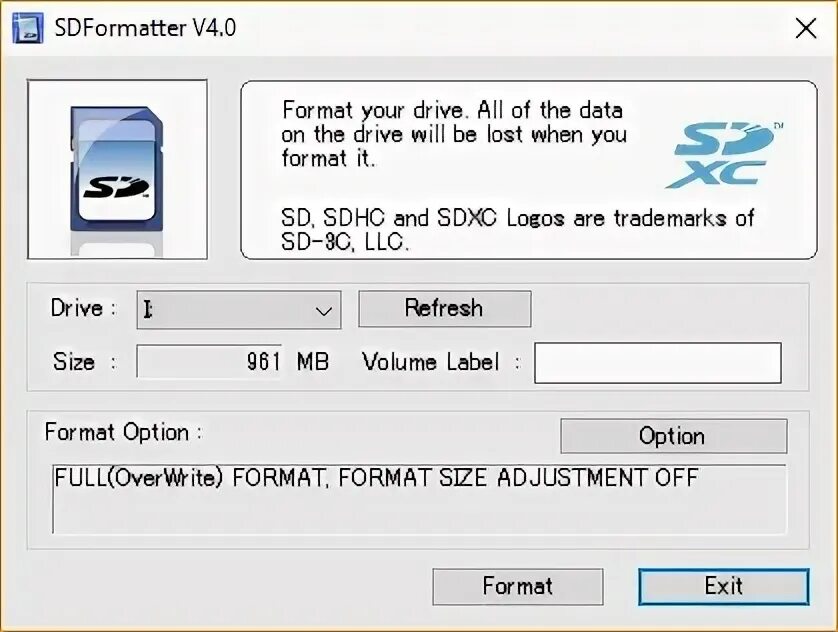The image size is (838, 632).
Task: Click the SDFormatter app icon in title bar
Action: (x=28, y=28)
